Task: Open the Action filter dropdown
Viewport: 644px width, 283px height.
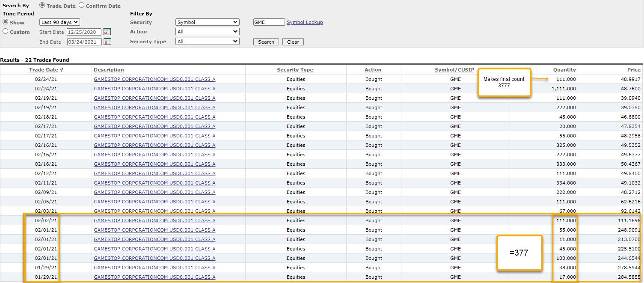Action: click(x=208, y=32)
